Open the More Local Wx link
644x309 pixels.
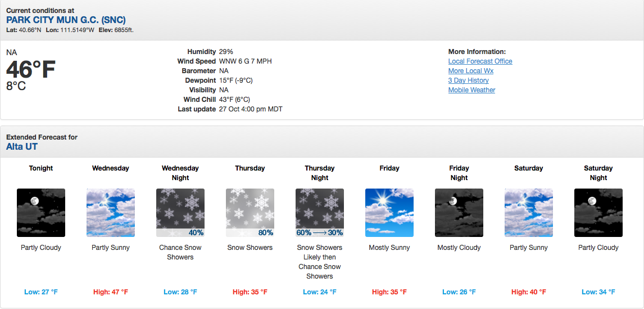471,71
